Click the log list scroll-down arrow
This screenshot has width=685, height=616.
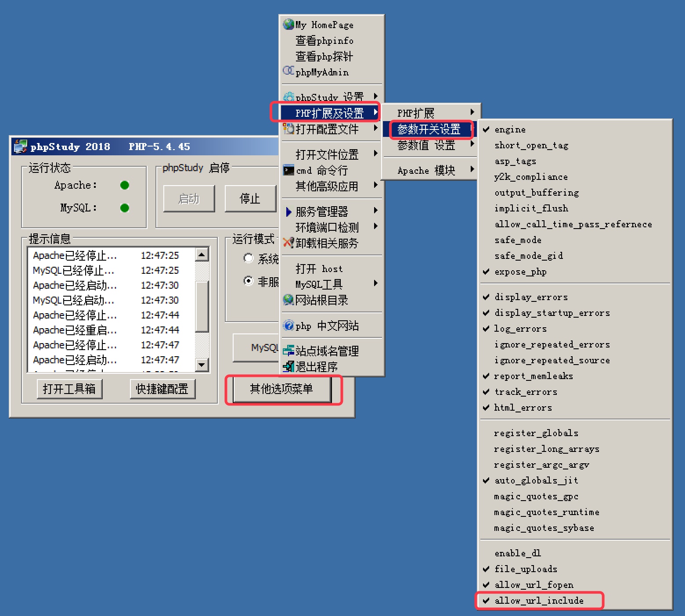pos(202,365)
